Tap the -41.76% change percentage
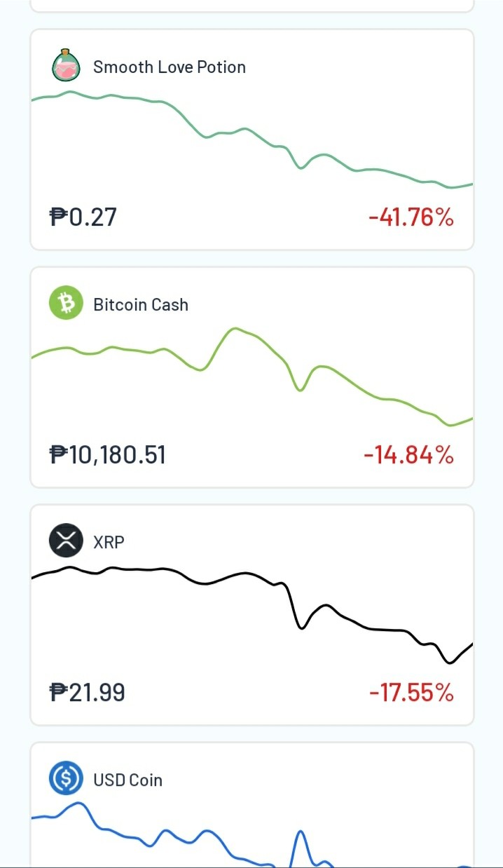 411,218
